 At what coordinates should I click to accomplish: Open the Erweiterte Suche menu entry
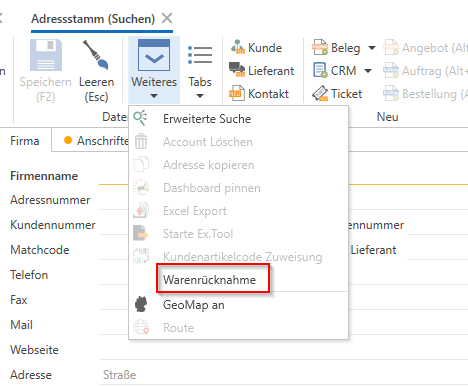click(x=207, y=119)
